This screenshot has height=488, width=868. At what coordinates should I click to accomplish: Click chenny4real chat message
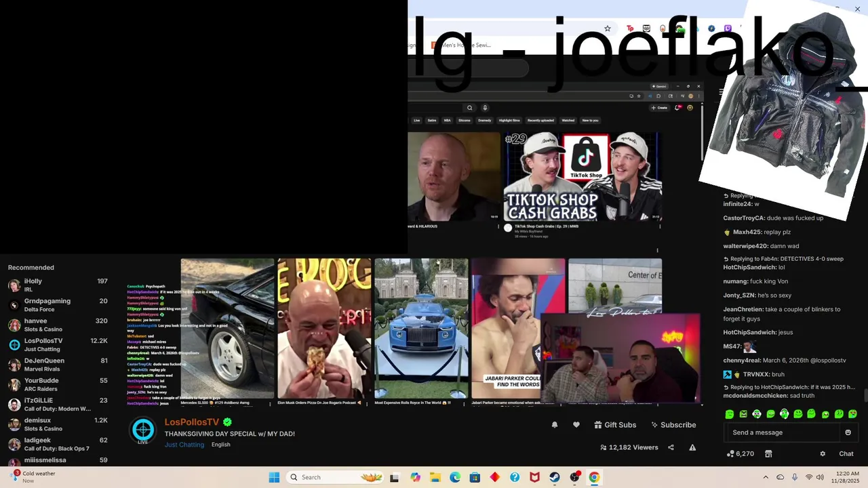(x=785, y=361)
